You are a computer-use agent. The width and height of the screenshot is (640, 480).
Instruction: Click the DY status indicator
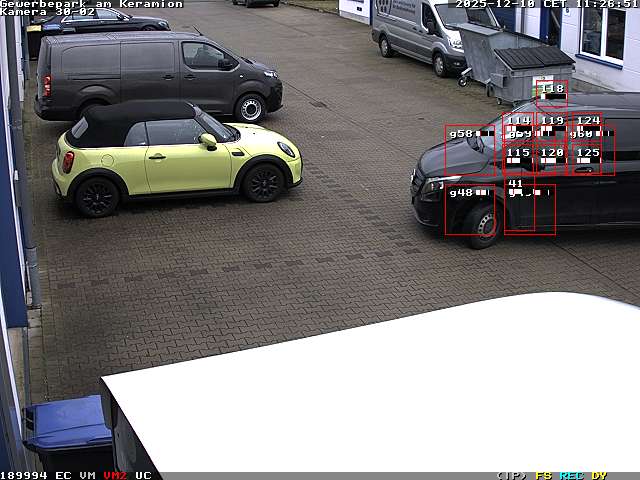tap(598, 475)
